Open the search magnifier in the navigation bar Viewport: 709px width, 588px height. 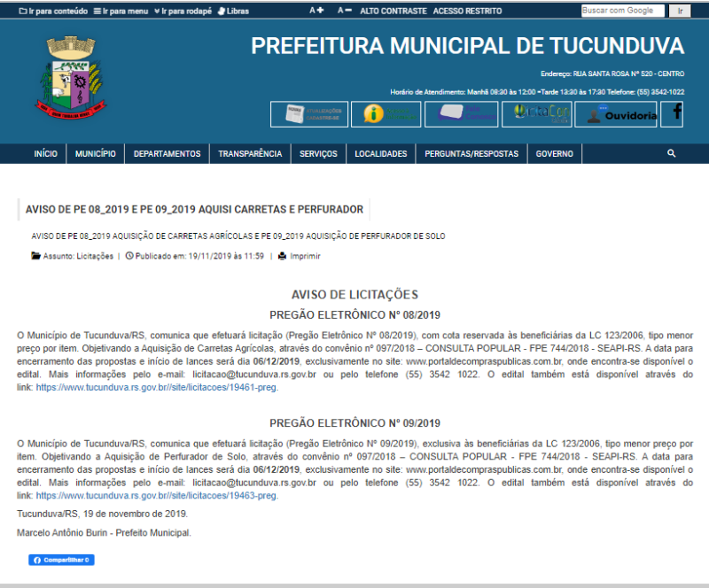(x=671, y=152)
